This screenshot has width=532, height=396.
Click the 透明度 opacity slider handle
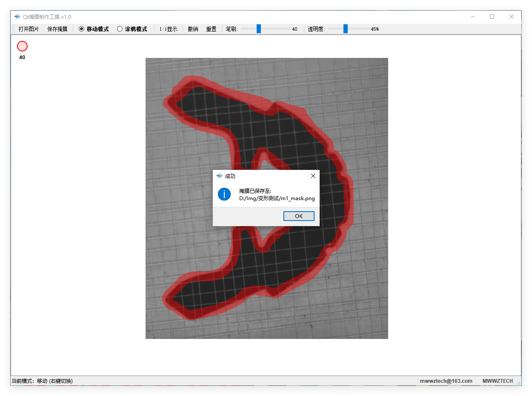click(346, 29)
